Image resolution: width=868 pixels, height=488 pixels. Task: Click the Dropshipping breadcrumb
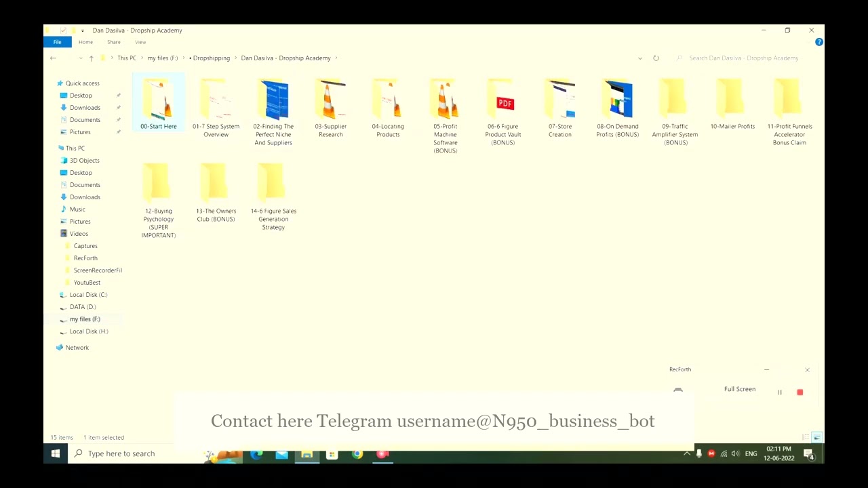[211, 58]
